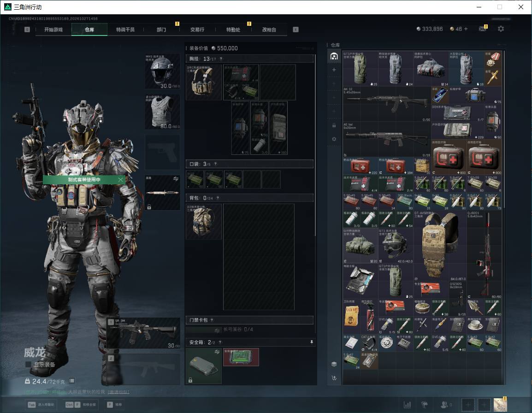Click the empty pistol slot
The width and height of the screenshot is (532, 413).
(163, 152)
